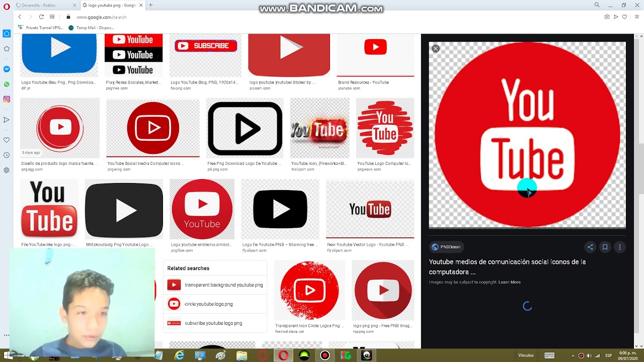
Task: Open the File:YouTube-like logo thumbnail
Action: 49,209
